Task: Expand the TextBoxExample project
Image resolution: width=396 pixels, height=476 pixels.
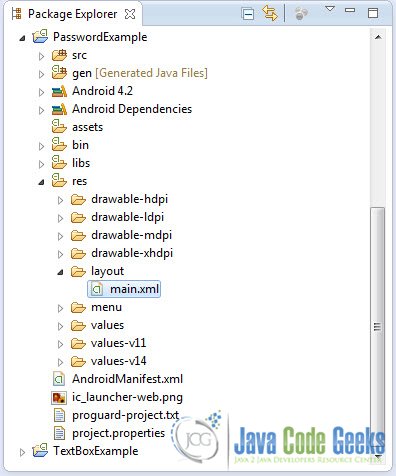Action: [22, 452]
